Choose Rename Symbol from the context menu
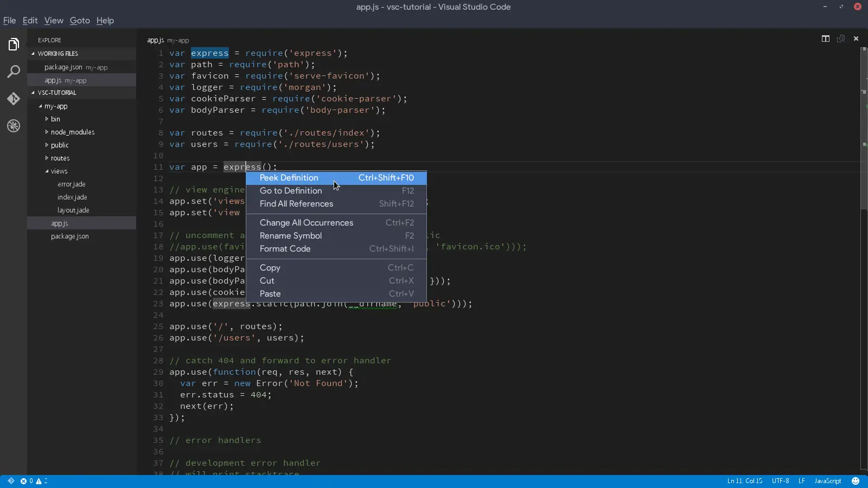 click(336, 236)
